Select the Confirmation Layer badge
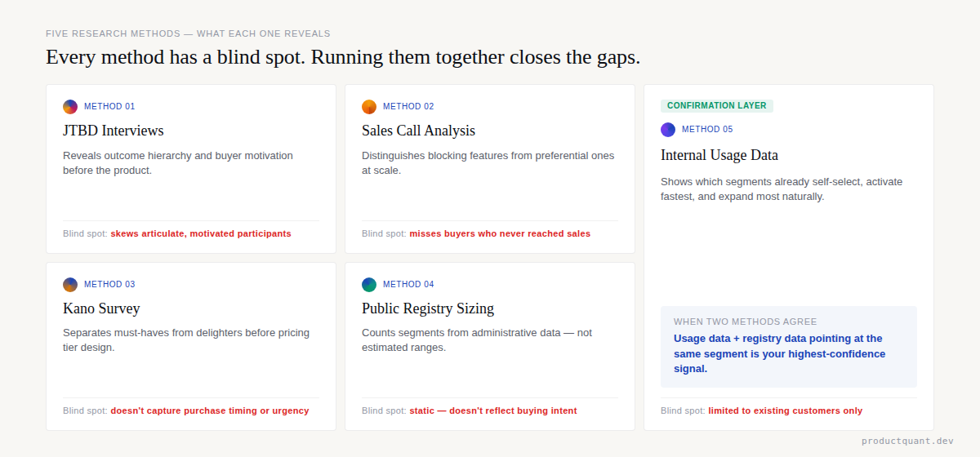The width and height of the screenshot is (980, 457). point(717,106)
